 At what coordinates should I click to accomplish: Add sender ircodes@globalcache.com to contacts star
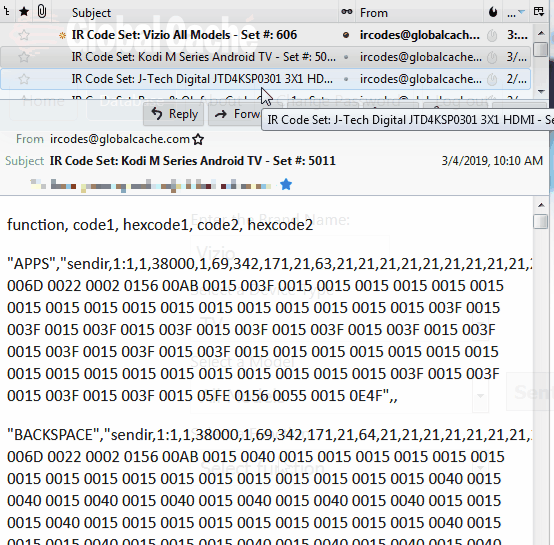pos(198,140)
